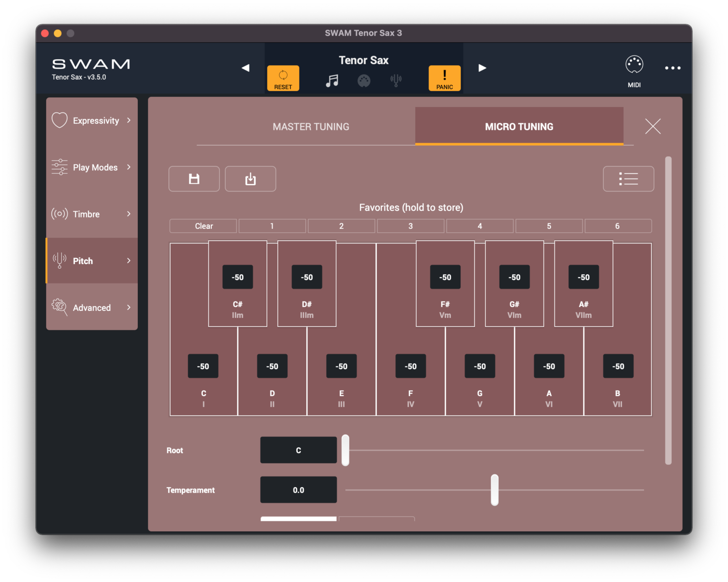
Task: Click the Clear favorites button
Action: point(203,226)
